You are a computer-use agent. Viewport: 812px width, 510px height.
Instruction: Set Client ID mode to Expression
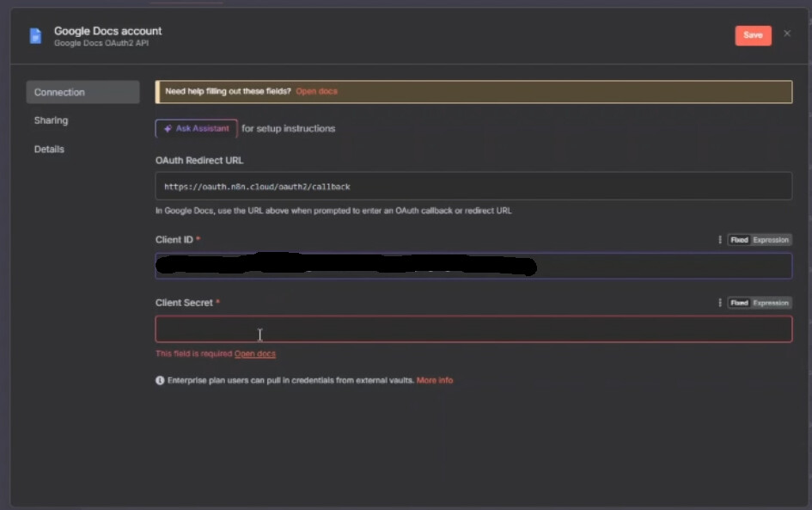771,240
